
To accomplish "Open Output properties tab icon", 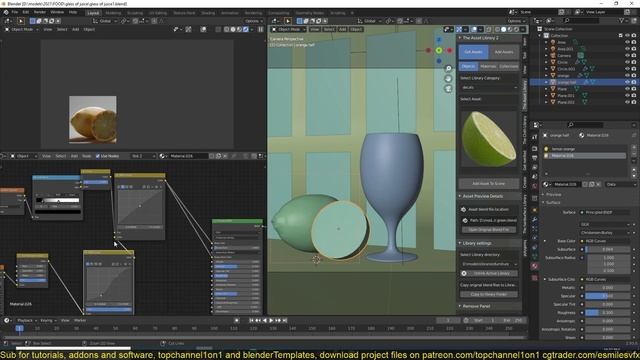I will pyautogui.click(x=534, y=158).
